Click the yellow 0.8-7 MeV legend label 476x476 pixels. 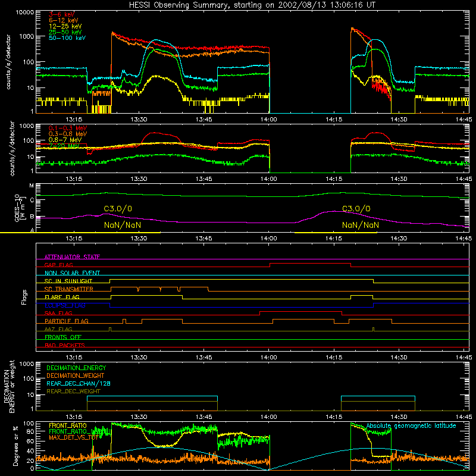pos(65,140)
